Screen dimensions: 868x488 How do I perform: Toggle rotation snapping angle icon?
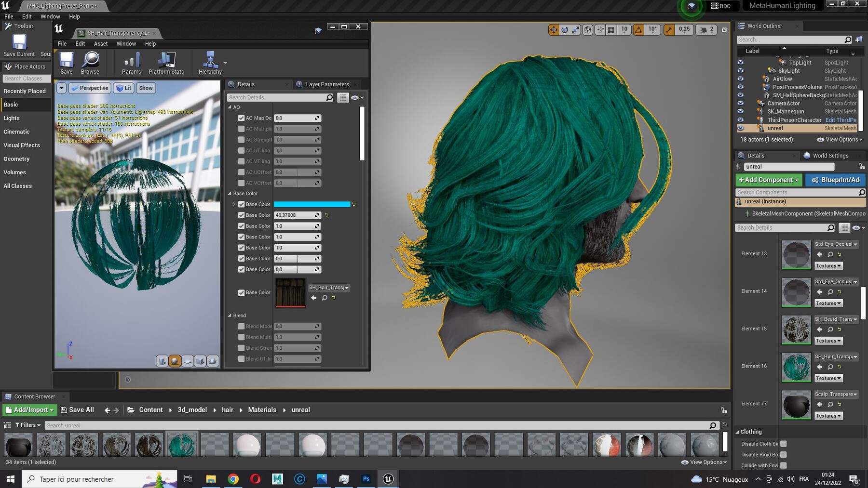pos(638,30)
